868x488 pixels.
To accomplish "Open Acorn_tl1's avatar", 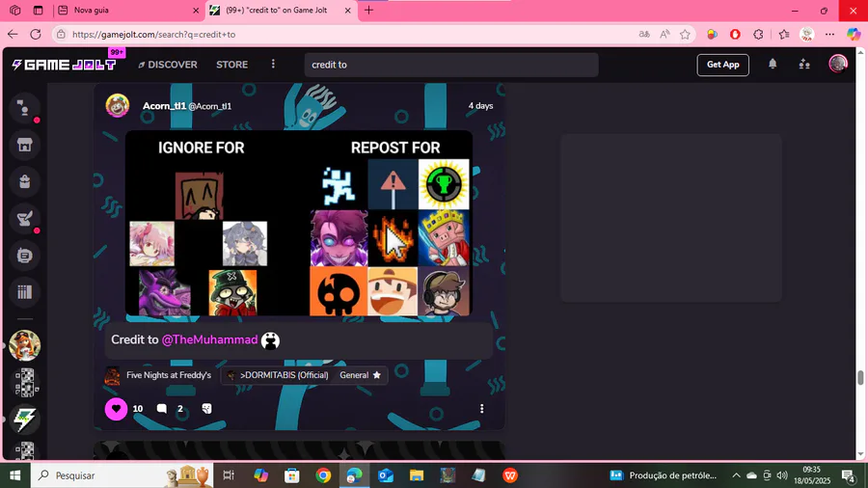I will click(x=118, y=105).
